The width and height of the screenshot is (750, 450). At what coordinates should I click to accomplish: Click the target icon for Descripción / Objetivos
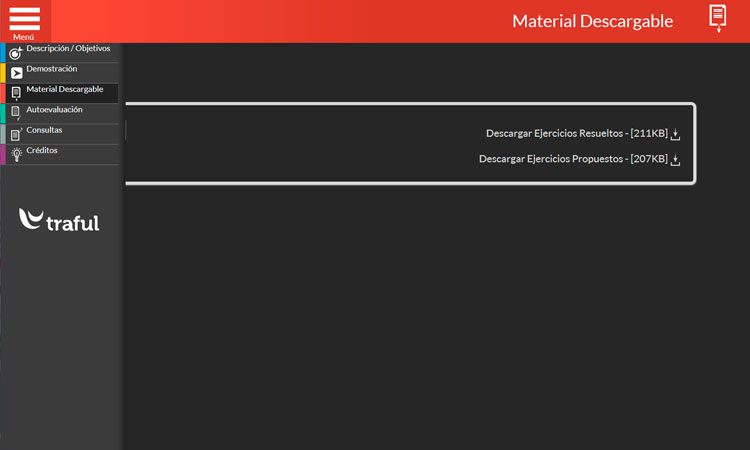(x=16, y=53)
